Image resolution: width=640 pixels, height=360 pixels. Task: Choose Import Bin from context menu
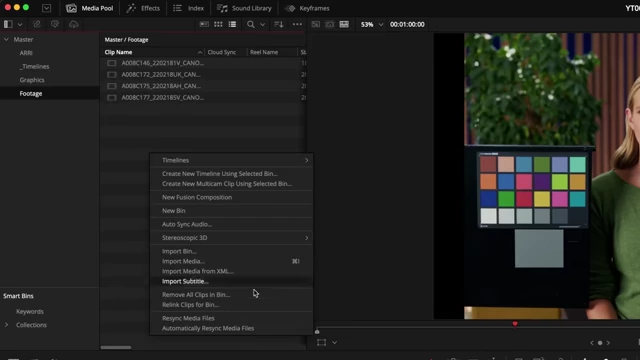pyautogui.click(x=231, y=251)
